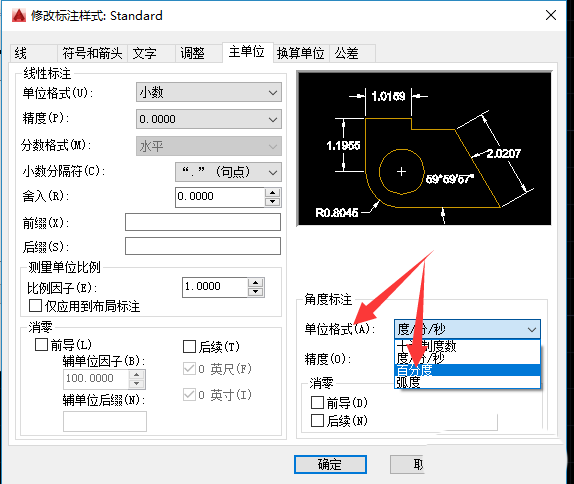Expand the 精度(P) dropdown showing 0.0000
The height and width of the screenshot is (484, 574).
click(209, 119)
